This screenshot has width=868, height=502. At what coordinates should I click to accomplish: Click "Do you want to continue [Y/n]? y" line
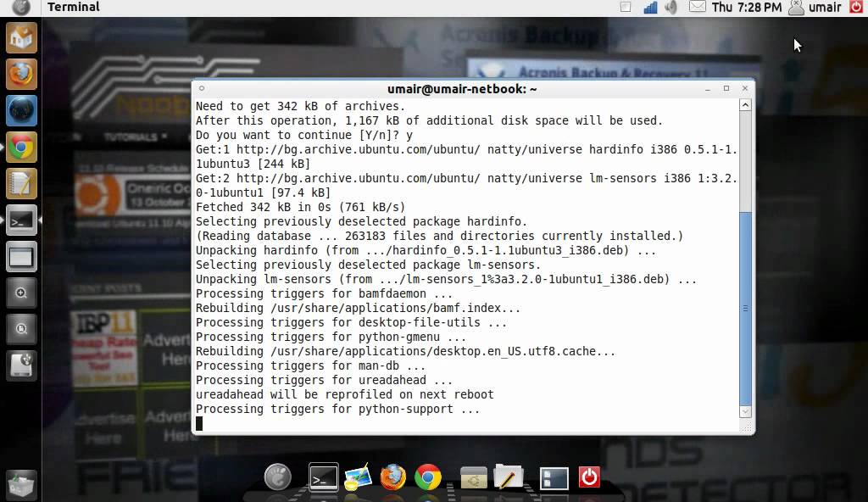click(304, 135)
